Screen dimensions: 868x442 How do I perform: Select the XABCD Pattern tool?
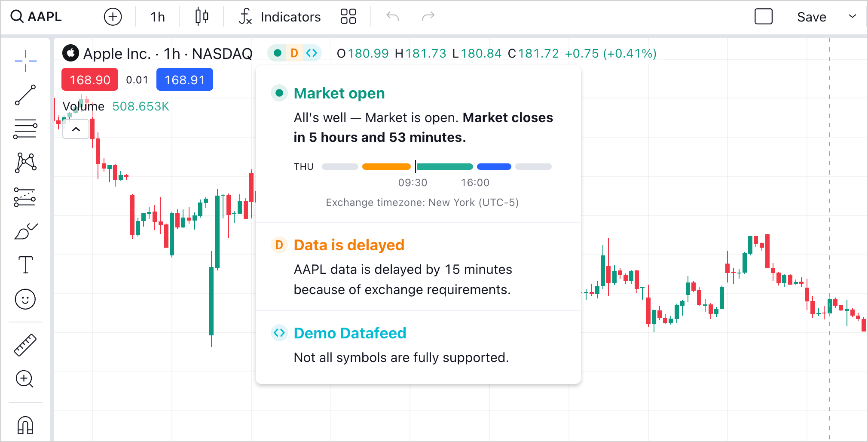[x=25, y=163]
